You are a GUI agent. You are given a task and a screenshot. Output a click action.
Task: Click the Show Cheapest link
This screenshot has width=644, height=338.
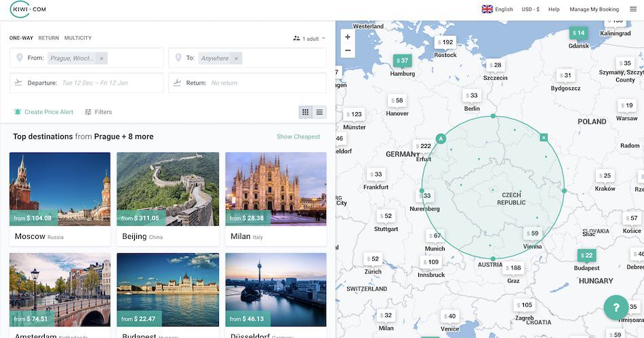[298, 136]
